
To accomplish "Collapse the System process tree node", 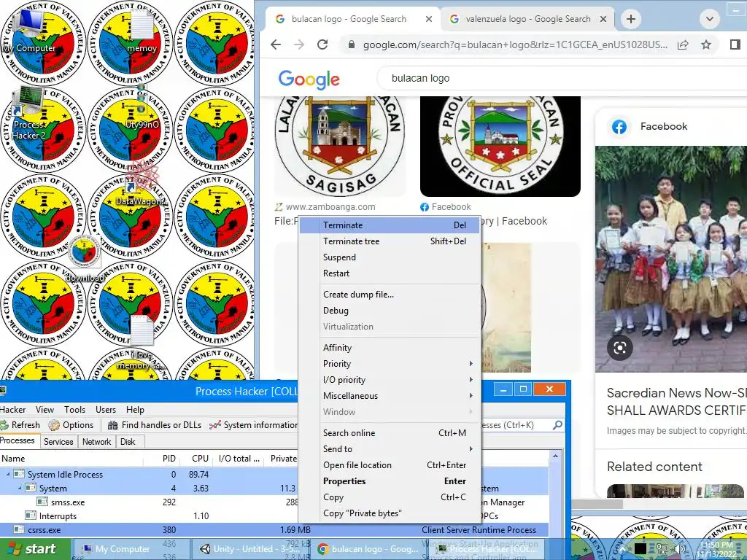I will tap(20, 488).
